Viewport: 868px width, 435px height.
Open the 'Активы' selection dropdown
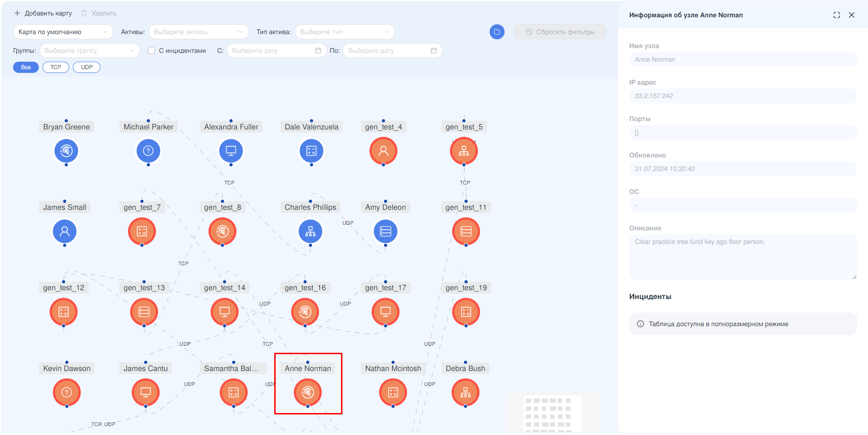(x=199, y=32)
